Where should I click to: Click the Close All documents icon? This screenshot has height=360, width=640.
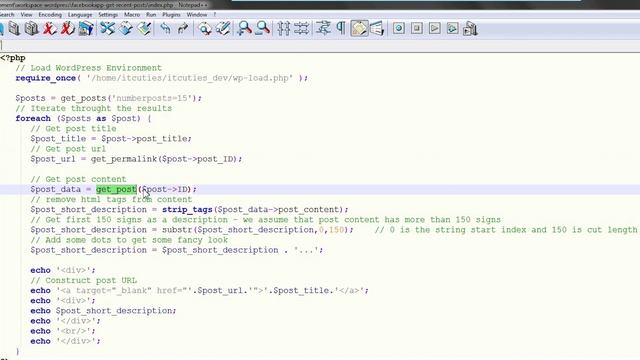click(x=67, y=29)
